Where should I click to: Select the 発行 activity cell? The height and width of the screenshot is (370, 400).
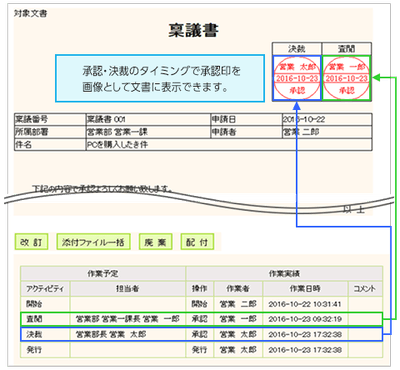pyautogui.click(x=45, y=350)
